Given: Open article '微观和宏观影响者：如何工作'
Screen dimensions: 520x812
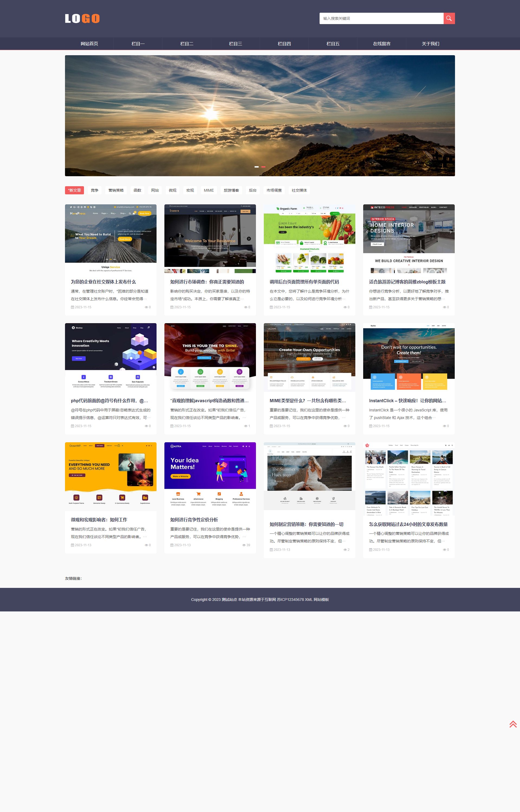Looking at the screenshot, I should (x=99, y=519).
